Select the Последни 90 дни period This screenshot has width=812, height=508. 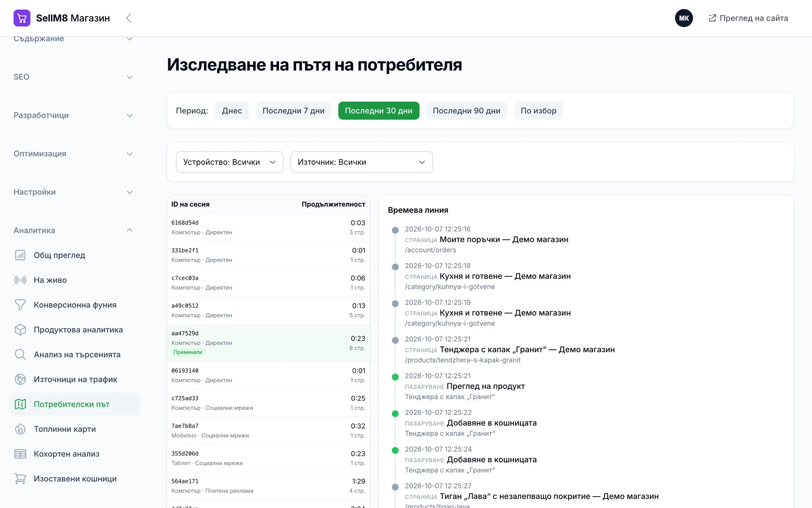pos(467,111)
